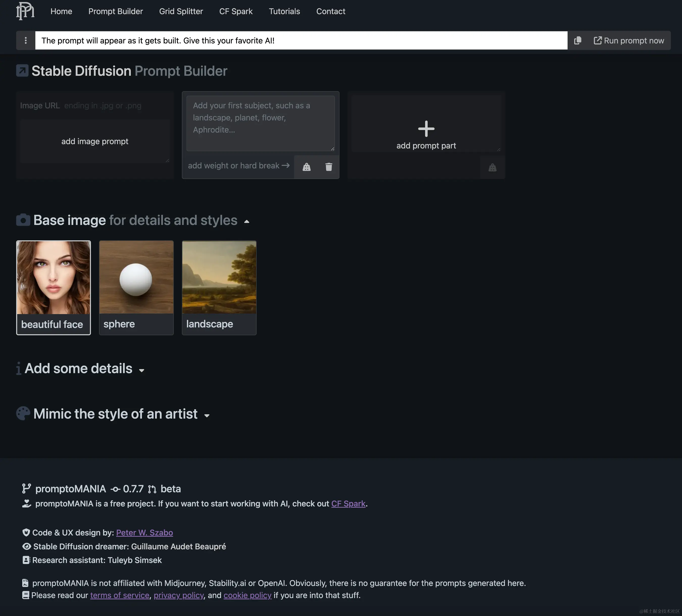Click the book icon before Please read our

pyautogui.click(x=26, y=595)
